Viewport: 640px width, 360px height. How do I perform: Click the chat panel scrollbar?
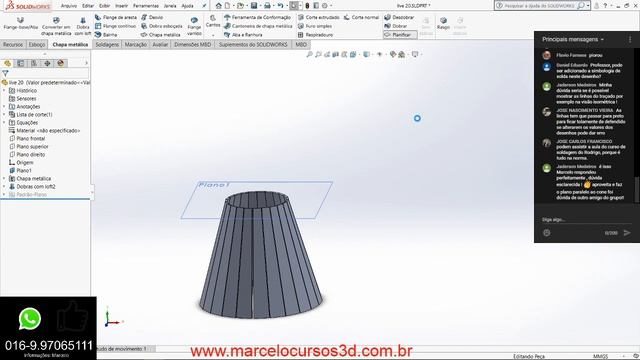click(x=636, y=189)
